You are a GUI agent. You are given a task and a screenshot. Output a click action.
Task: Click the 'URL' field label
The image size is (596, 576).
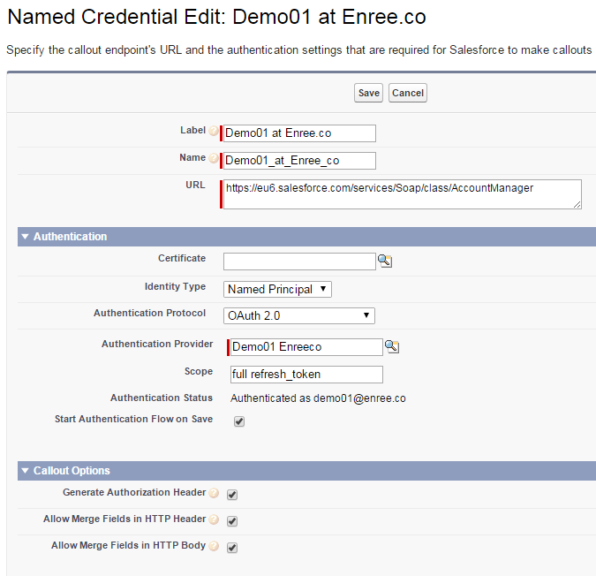tap(195, 185)
